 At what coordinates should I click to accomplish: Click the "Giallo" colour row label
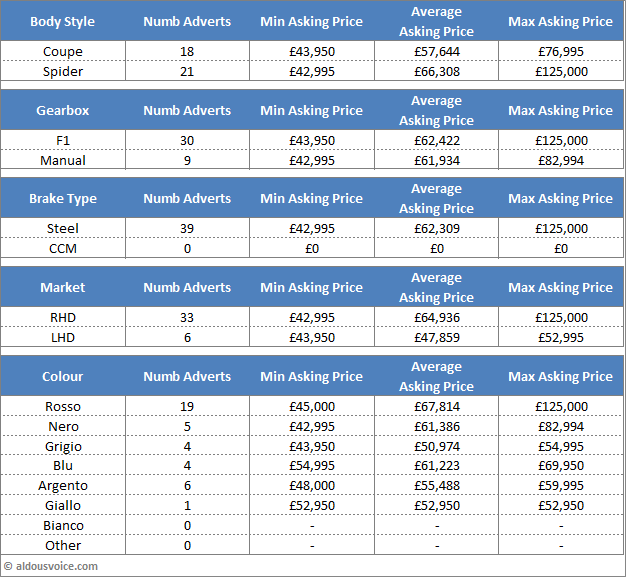pos(63,506)
